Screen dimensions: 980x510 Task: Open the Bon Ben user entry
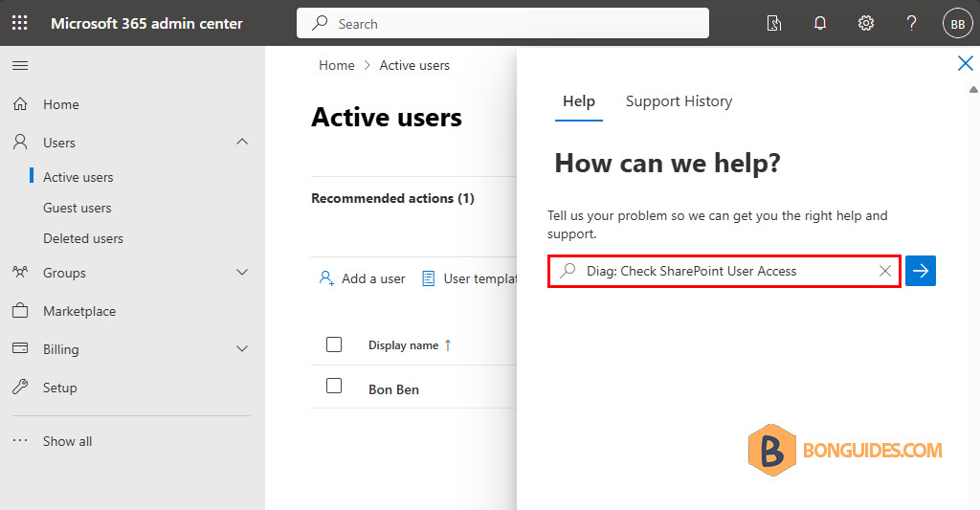393,389
